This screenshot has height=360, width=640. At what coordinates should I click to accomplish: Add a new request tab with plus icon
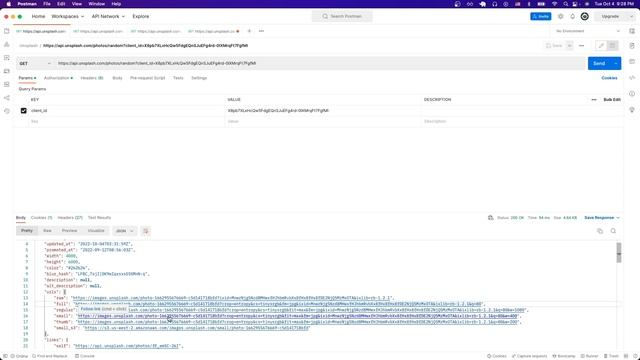point(249,31)
